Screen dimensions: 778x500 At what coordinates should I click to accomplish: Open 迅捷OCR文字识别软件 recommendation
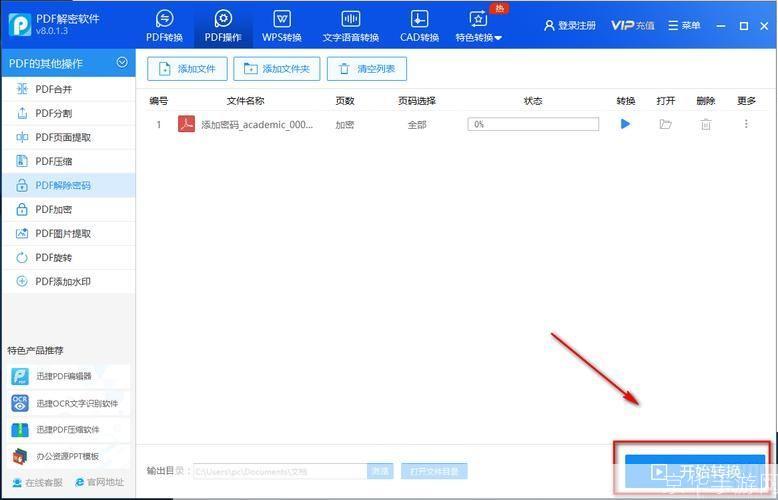click(x=67, y=403)
